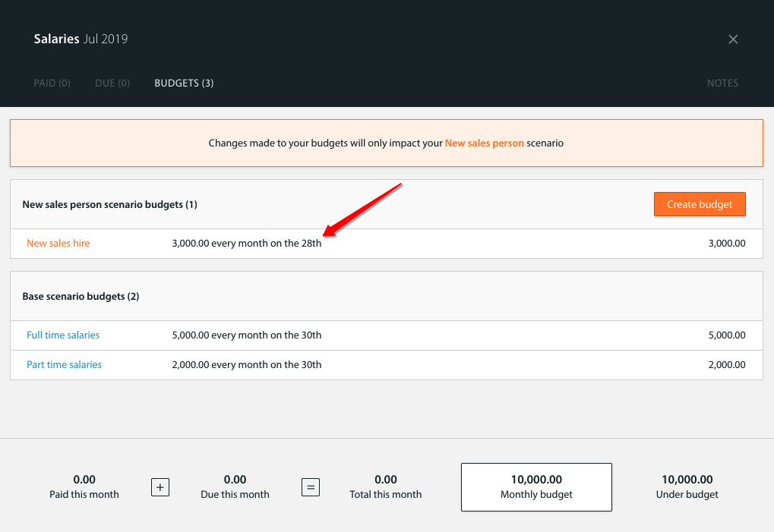The image size is (774, 532).
Task: Open the NOTES tab
Action: point(722,83)
